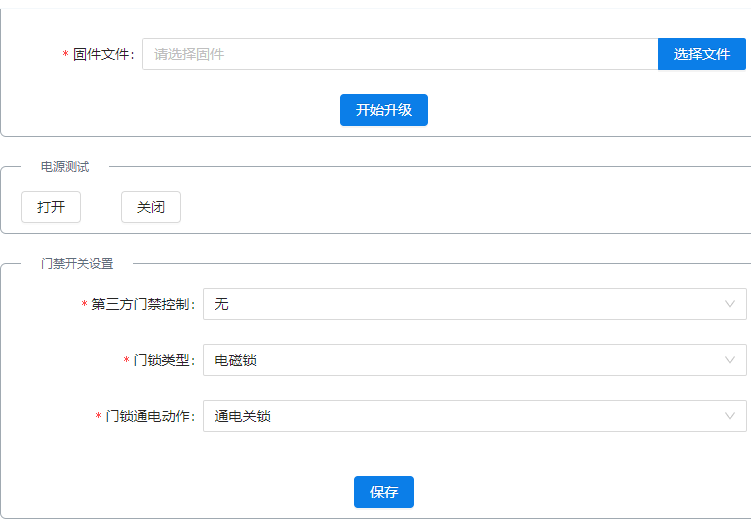
Task: Click the chevron icon in 门锁通电动作 dropdown
Action: (730, 416)
